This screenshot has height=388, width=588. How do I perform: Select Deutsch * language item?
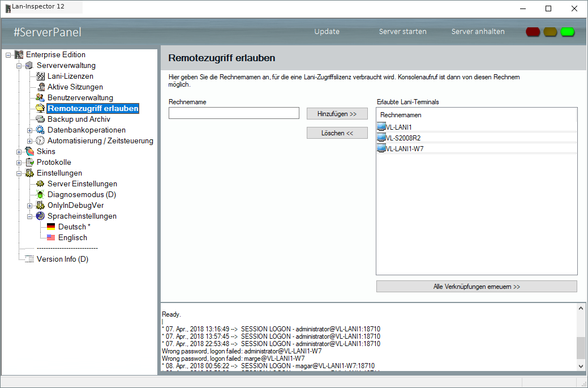pos(74,227)
